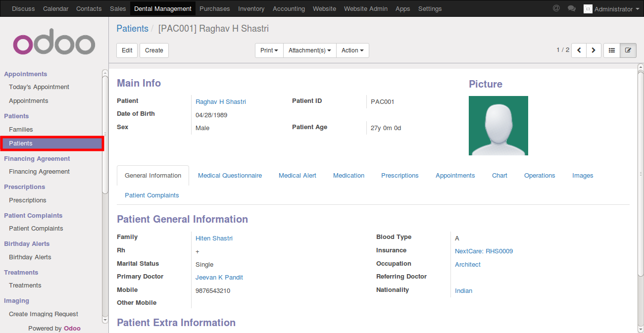Open the conversations chat icon
The image size is (644, 333).
point(572,8)
